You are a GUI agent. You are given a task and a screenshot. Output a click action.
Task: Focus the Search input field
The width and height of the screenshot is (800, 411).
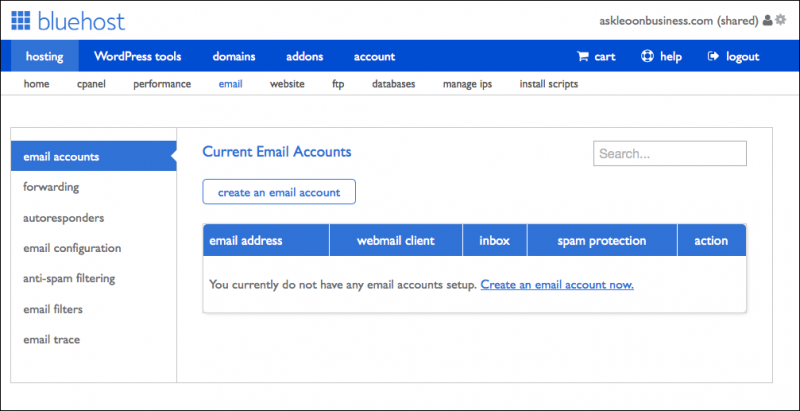[670, 153]
